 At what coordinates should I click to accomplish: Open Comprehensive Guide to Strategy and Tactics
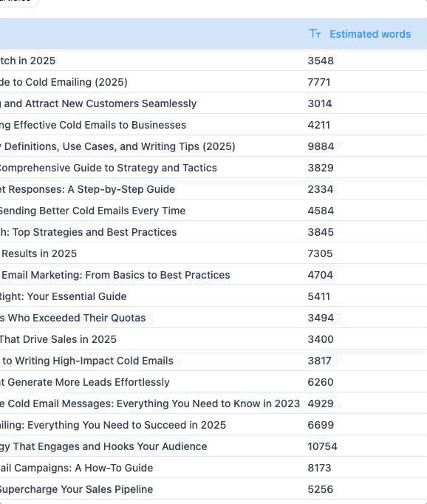109,168
